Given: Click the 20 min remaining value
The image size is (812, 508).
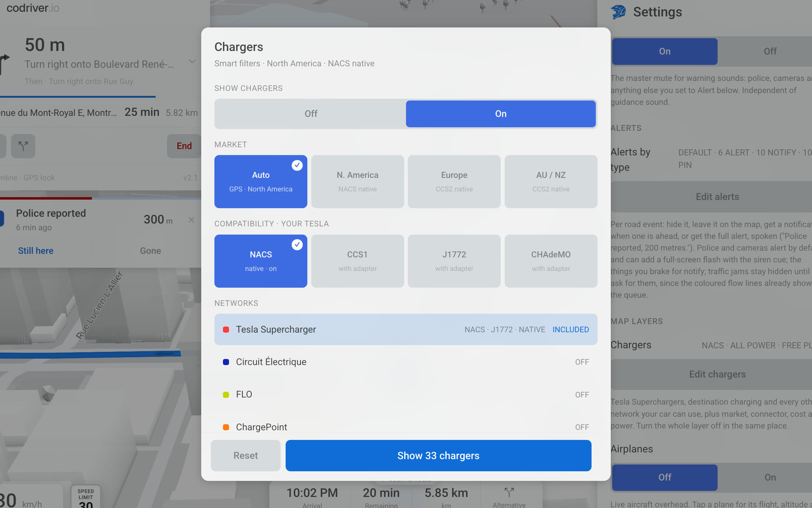Looking at the screenshot, I should (x=381, y=493).
